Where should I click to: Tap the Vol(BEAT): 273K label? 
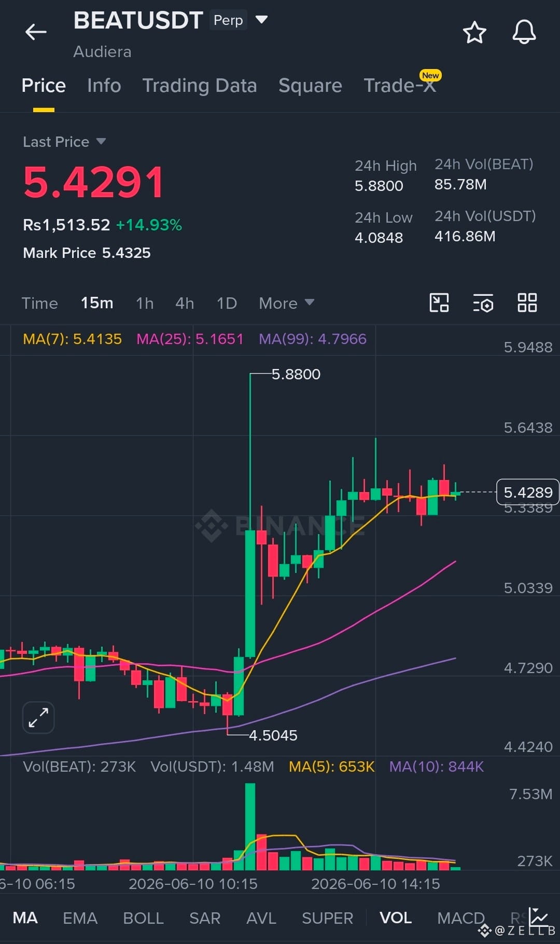click(x=79, y=767)
